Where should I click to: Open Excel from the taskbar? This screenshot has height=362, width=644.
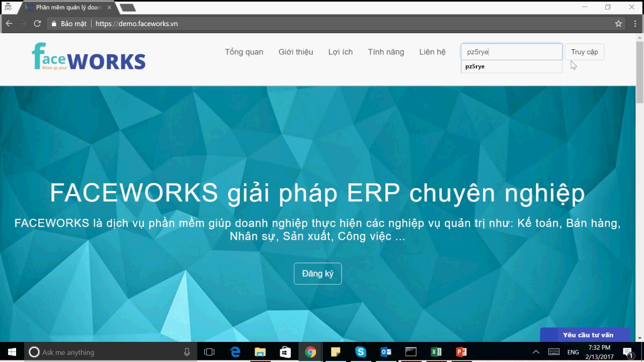436,352
